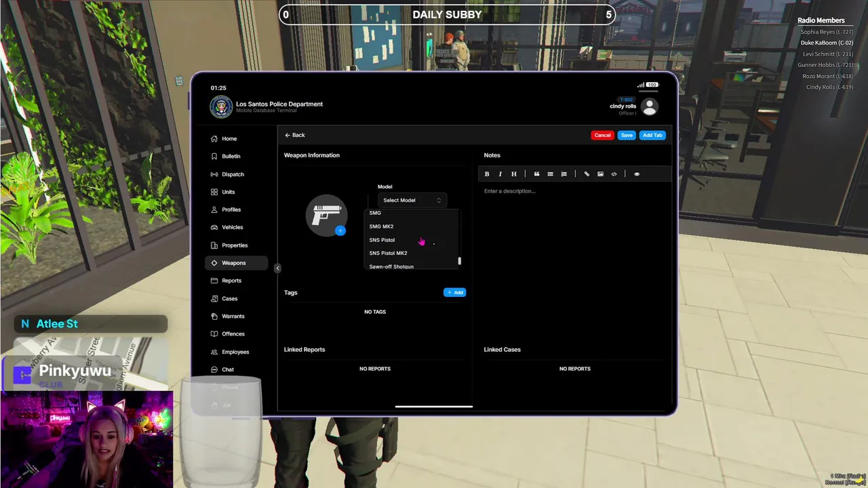This screenshot has height=488, width=868.
Task: Insert a heading in Notes
Action: (x=514, y=174)
